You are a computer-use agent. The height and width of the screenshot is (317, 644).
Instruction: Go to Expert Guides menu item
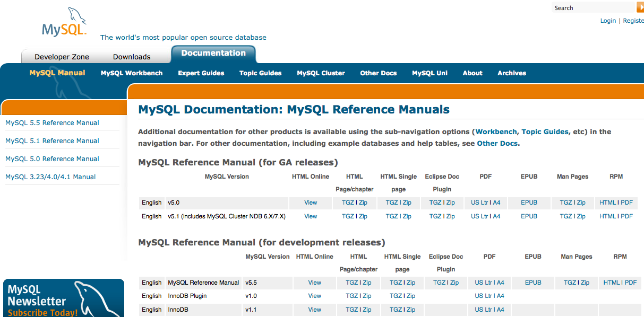click(201, 73)
